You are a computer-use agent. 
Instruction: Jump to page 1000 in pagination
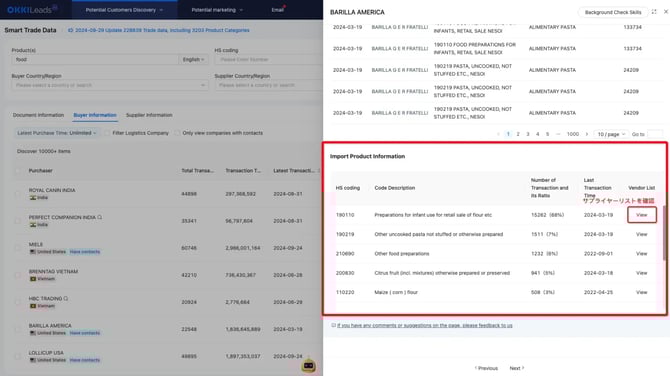coord(573,134)
